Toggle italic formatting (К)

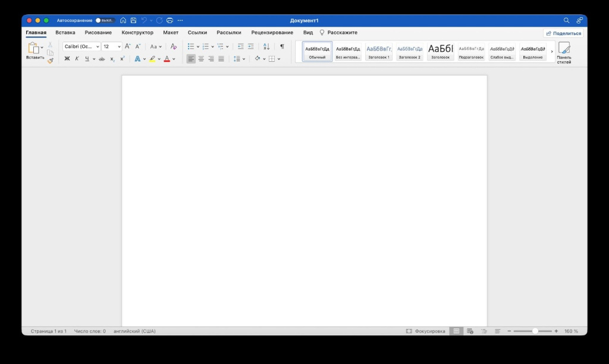coord(77,59)
